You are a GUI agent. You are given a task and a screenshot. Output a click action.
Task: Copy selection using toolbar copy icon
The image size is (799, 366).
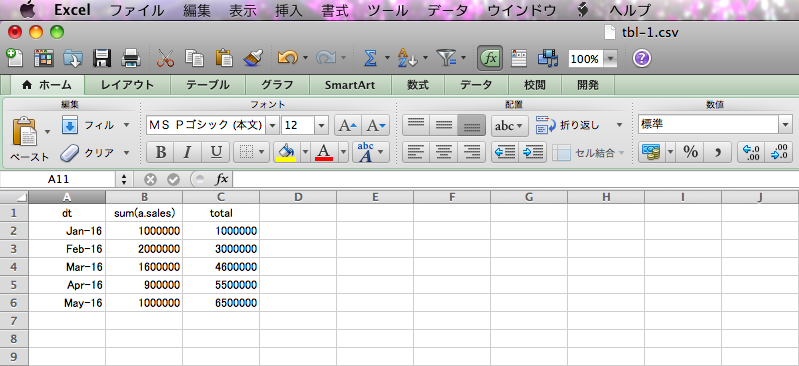point(194,58)
